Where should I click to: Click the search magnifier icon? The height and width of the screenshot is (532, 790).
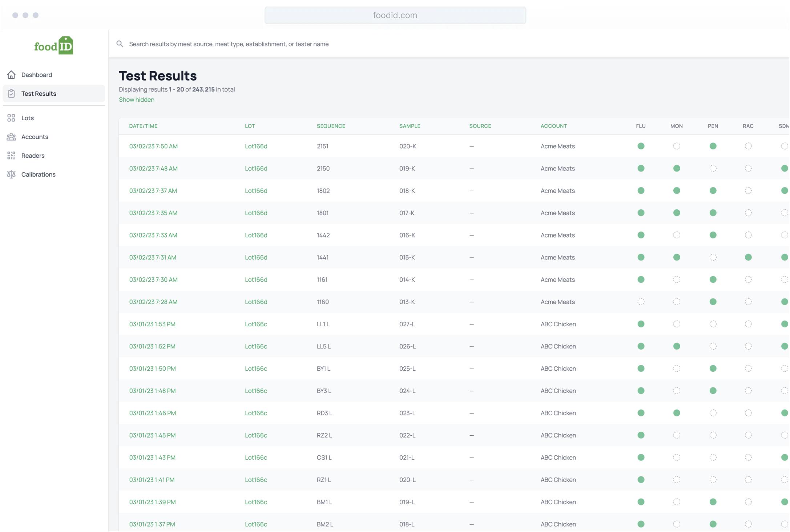click(120, 44)
